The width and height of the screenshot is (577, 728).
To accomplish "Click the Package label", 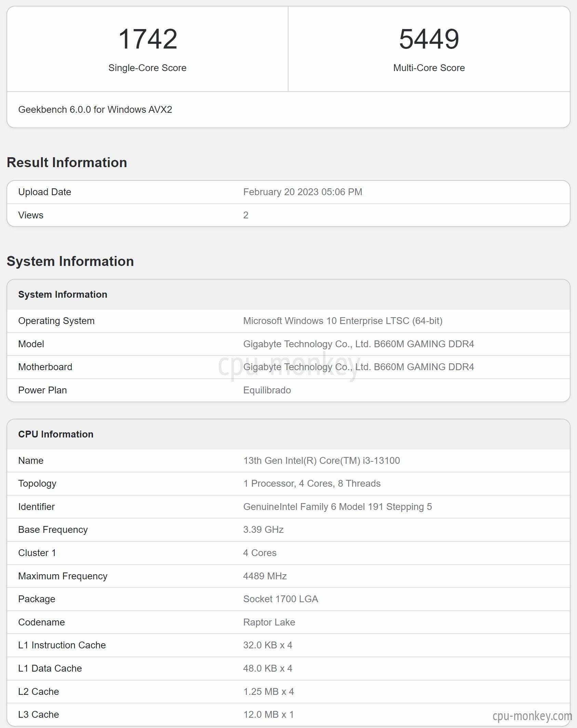I will coord(37,599).
